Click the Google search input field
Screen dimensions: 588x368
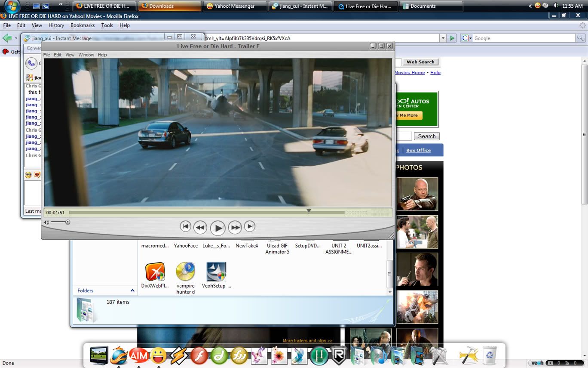524,38
